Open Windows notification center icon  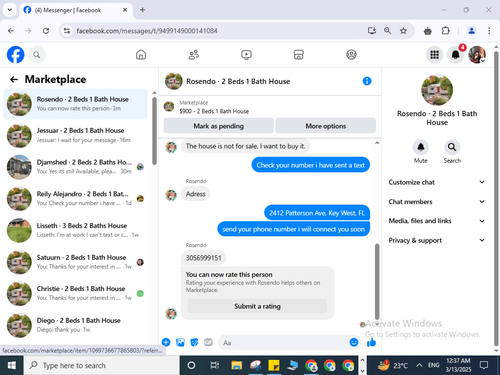(x=484, y=365)
